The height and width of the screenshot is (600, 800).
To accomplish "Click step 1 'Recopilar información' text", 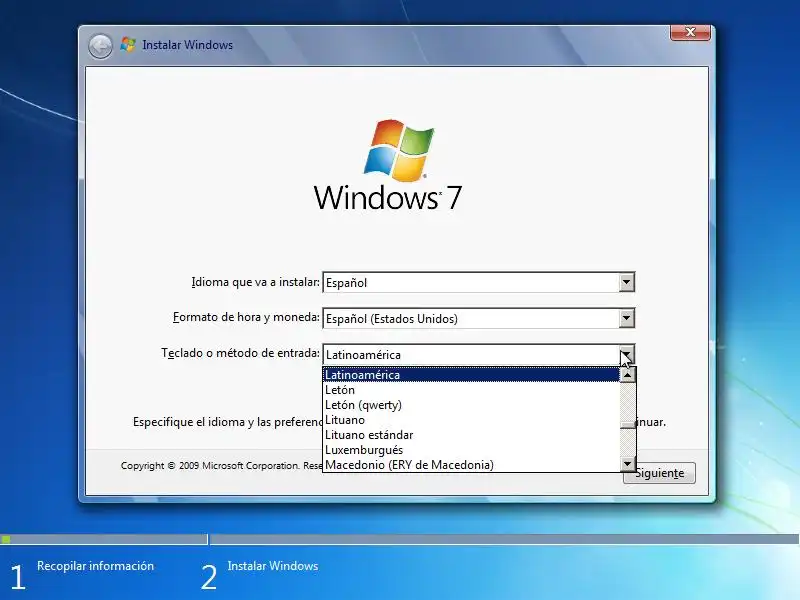I will tap(95, 566).
